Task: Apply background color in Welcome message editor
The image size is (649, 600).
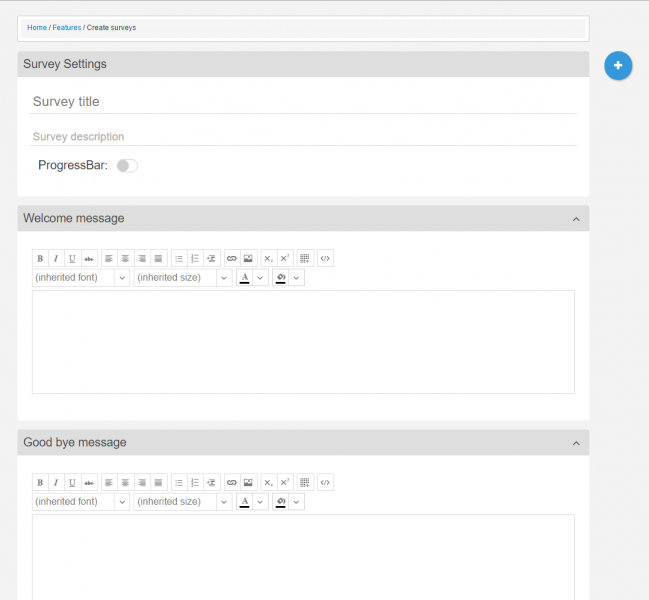Action: [x=281, y=278]
